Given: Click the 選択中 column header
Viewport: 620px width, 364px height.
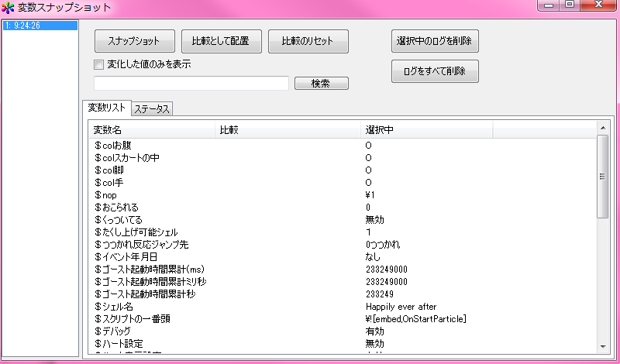Looking at the screenshot, I should click(427, 130).
